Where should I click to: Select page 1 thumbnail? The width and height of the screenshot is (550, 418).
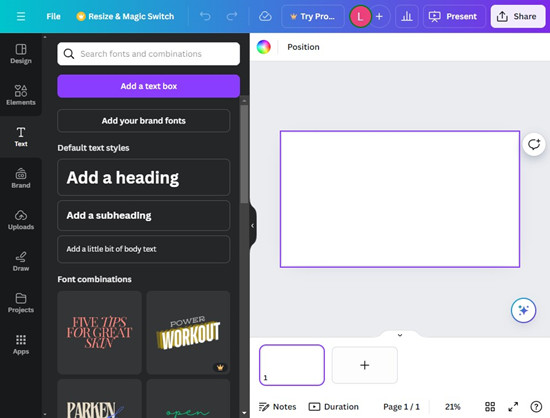point(292,365)
